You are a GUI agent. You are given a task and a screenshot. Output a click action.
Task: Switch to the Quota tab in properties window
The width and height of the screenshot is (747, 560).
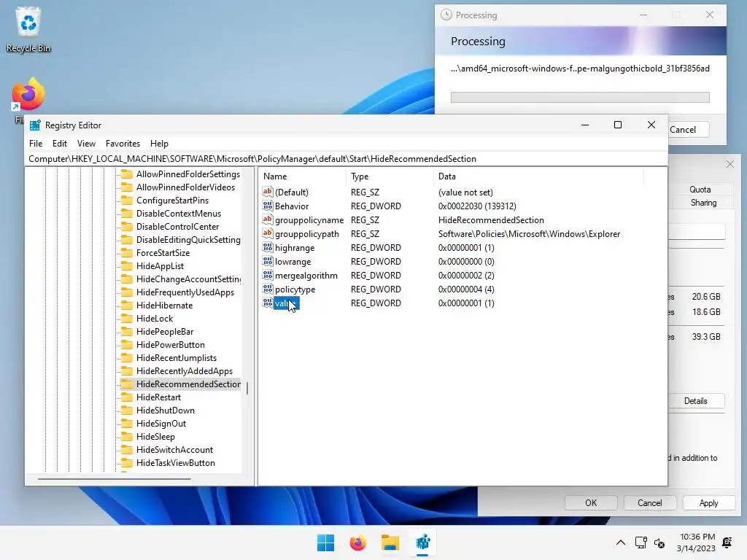700,189
